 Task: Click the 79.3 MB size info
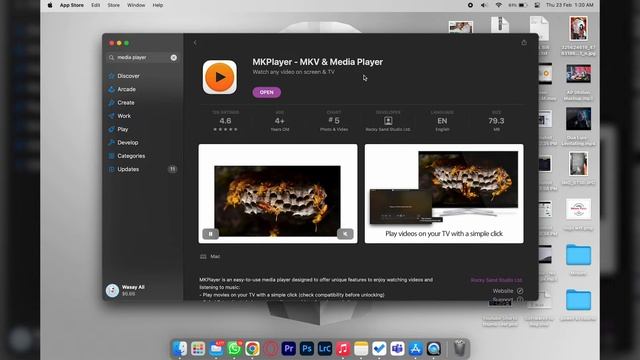[x=496, y=121]
